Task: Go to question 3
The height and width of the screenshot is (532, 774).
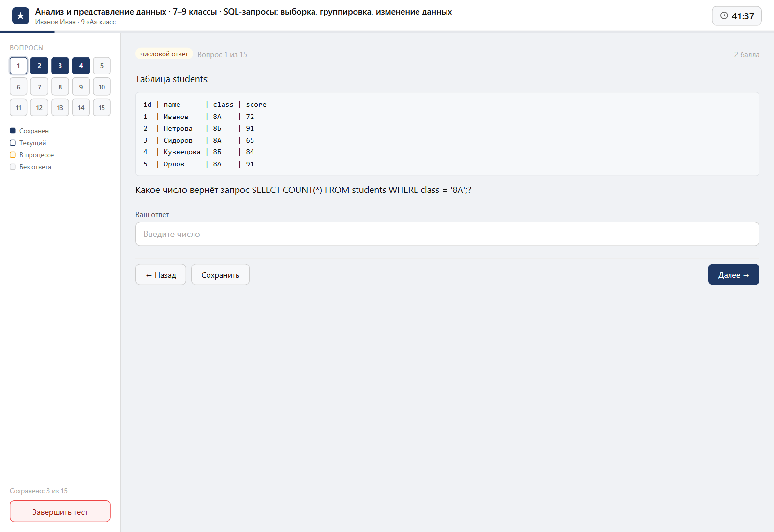Action: (60, 66)
